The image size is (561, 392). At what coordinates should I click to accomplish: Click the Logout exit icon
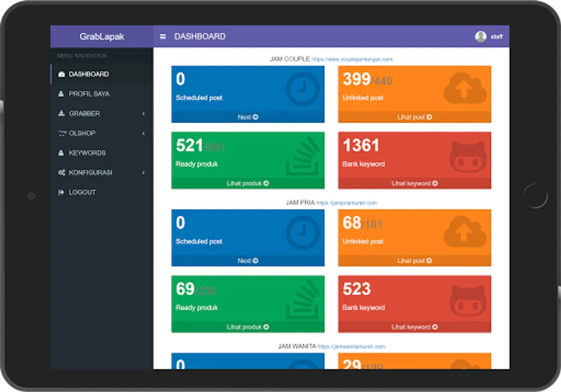tap(61, 193)
